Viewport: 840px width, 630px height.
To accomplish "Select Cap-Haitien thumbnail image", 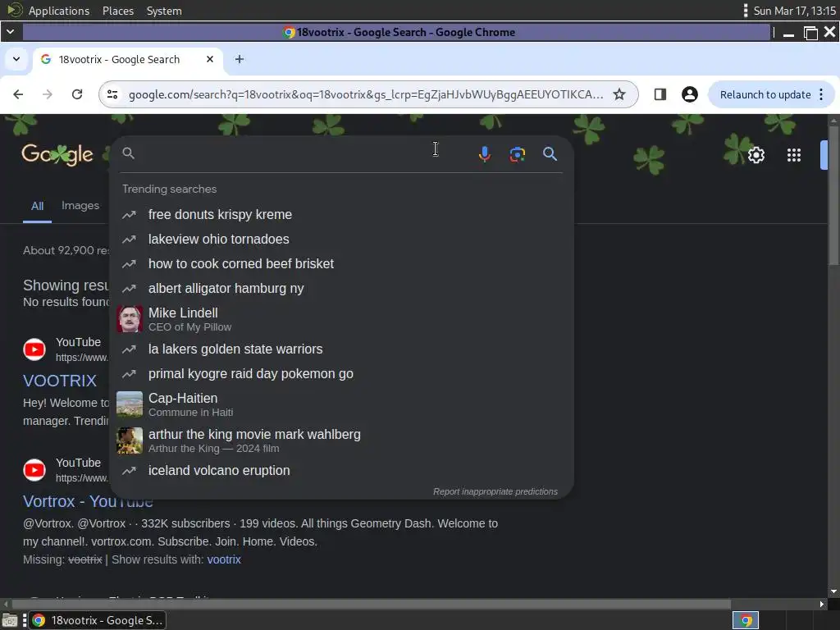I will click(130, 404).
